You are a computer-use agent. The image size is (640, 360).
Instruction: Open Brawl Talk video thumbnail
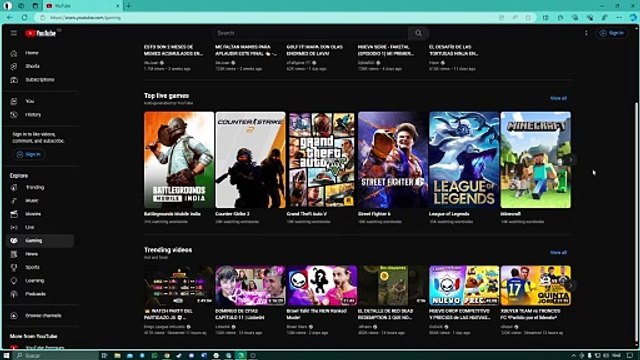321,286
